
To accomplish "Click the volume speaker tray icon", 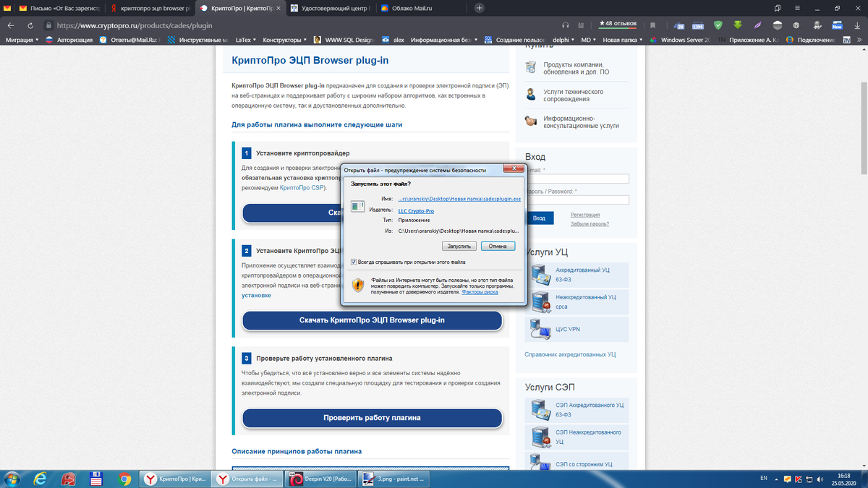I will click(x=819, y=479).
